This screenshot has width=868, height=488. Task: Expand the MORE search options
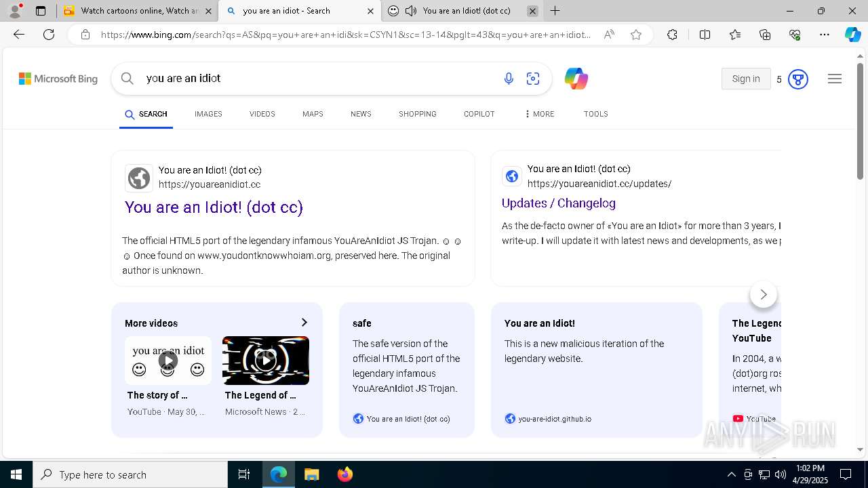click(x=540, y=114)
